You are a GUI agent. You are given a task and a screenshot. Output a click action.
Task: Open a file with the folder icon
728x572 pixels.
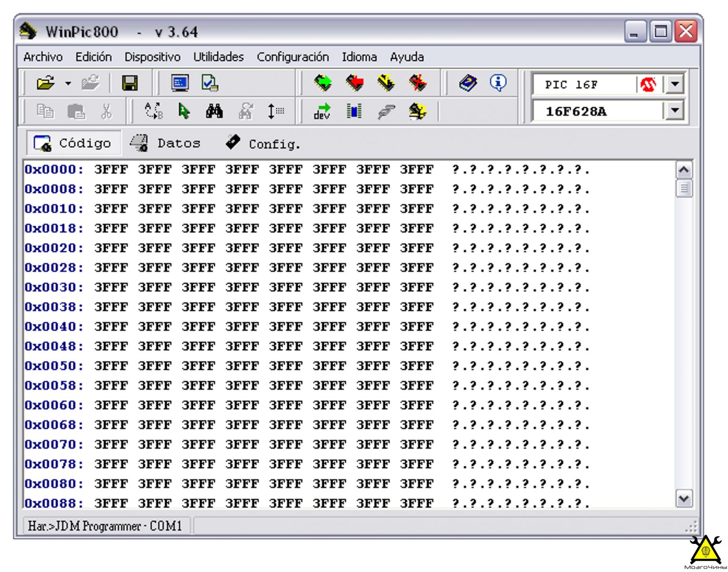[46, 83]
